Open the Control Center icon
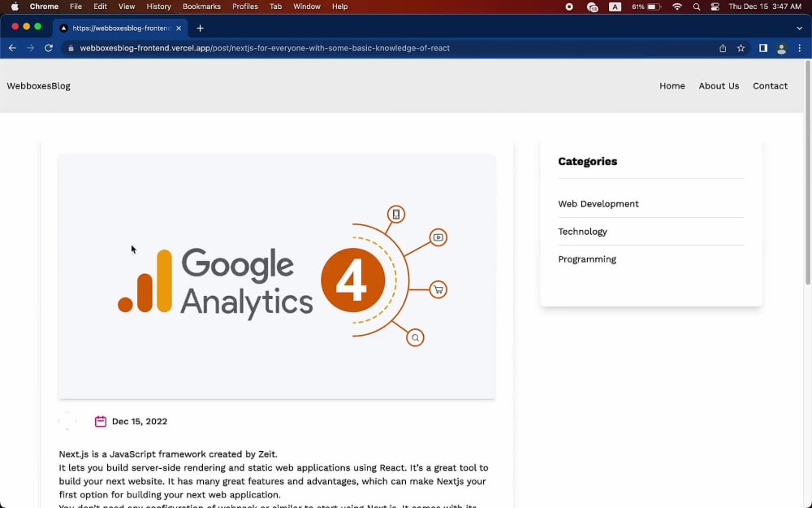Screen dimensions: 812x508 point(715,7)
